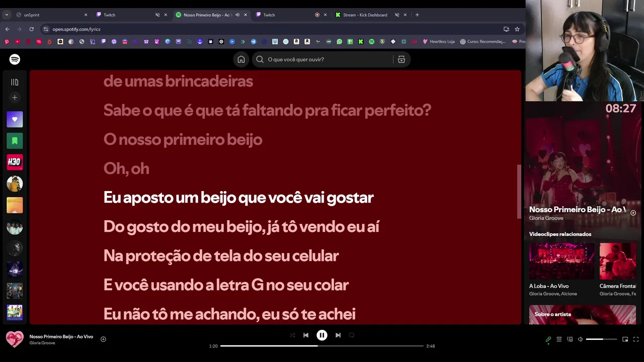644x362 pixels.
Task: Jump to lyric line 'Oh, oh'
Action: tap(126, 168)
